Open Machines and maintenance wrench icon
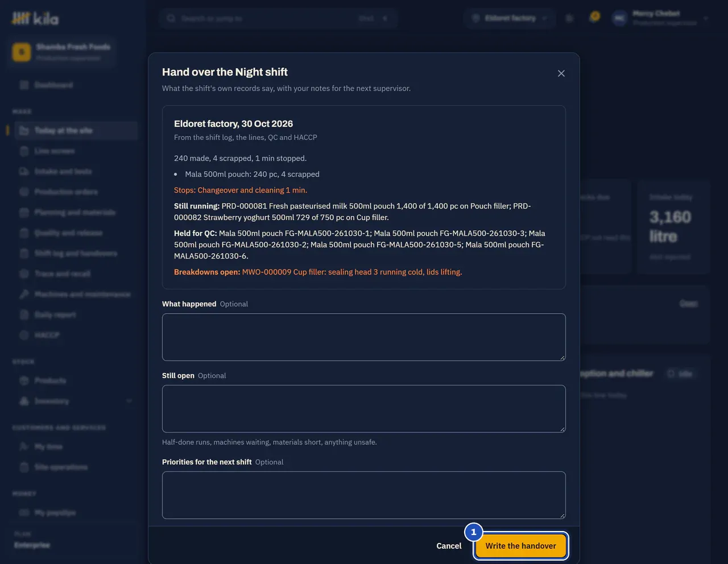The width and height of the screenshot is (728, 564). (x=24, y=295)
